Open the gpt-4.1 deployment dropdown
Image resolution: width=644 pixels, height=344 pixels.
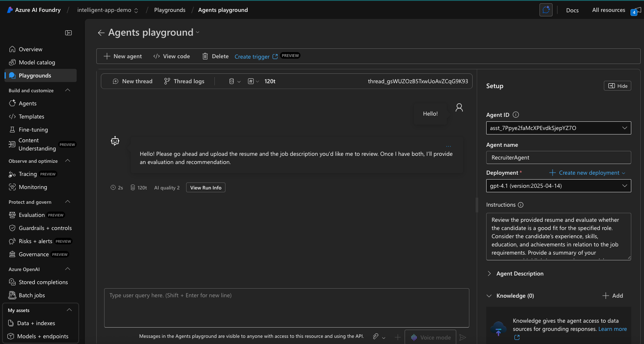click(558, 186)
